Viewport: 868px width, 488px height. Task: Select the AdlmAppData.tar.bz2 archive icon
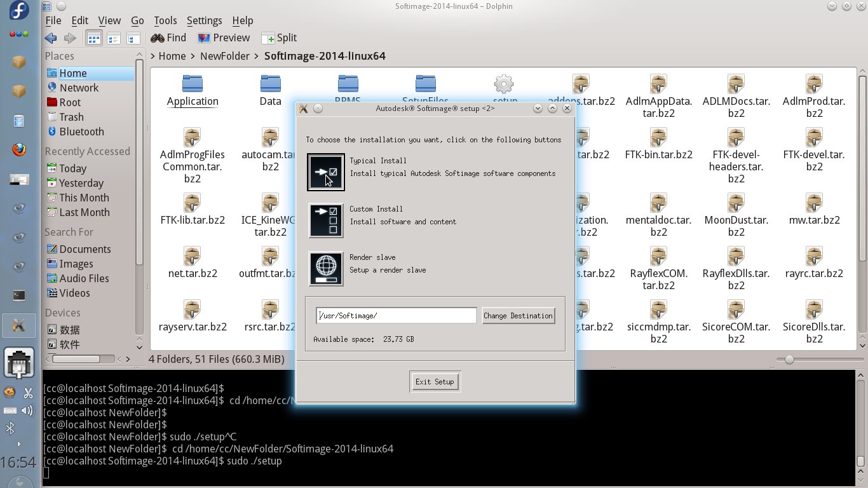[658, 83]
